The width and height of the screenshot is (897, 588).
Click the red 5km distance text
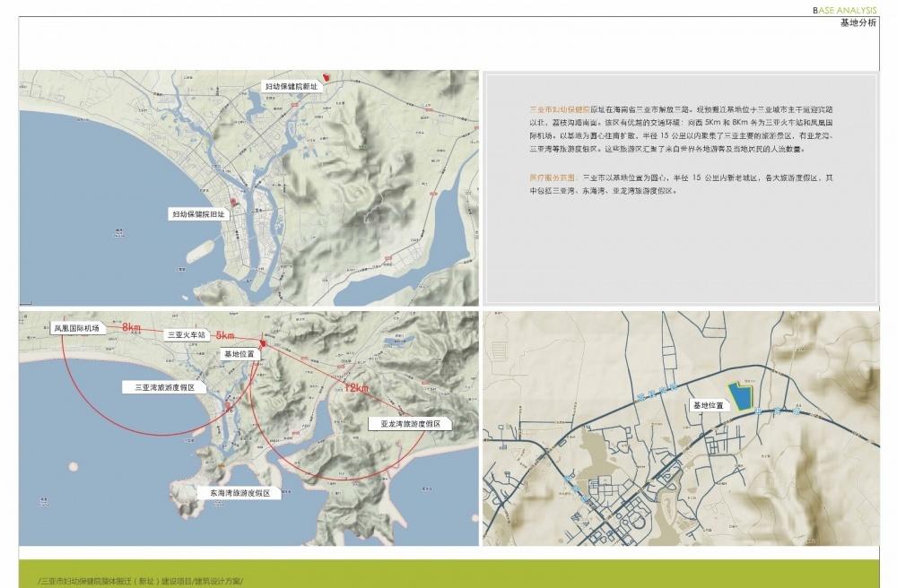pyautogui.click(x=224, y=335)
